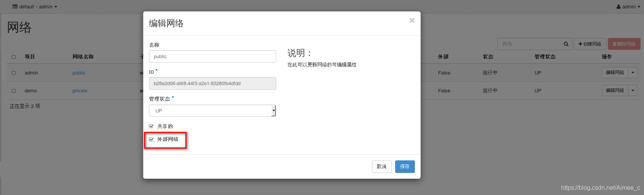Open the admin user menu in the top right
Screen dimensions: 644x195
(628, 6)
